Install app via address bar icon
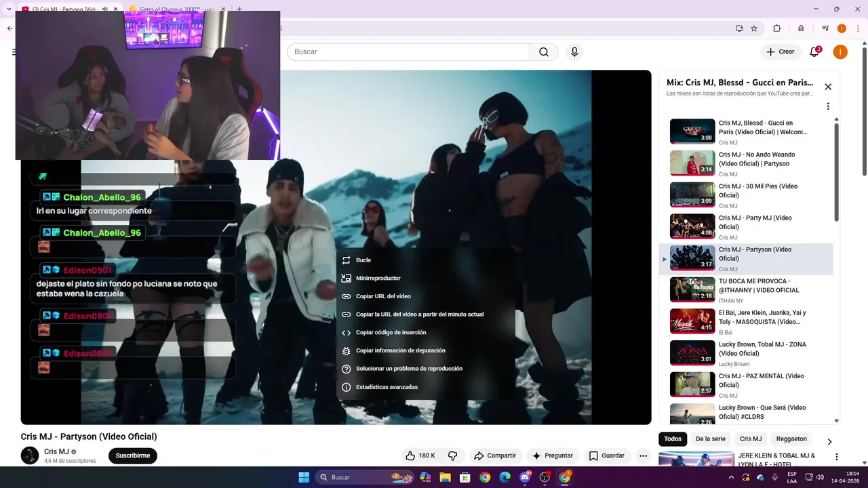This screenshot has width=868, height=488. [739, 28]
